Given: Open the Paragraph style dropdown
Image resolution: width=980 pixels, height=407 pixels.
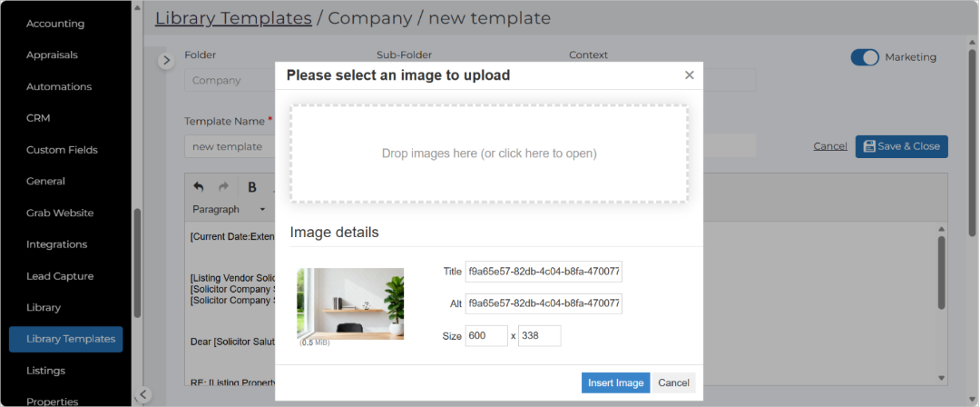Looking at the screenshot, I should click(x=229, y=209).
